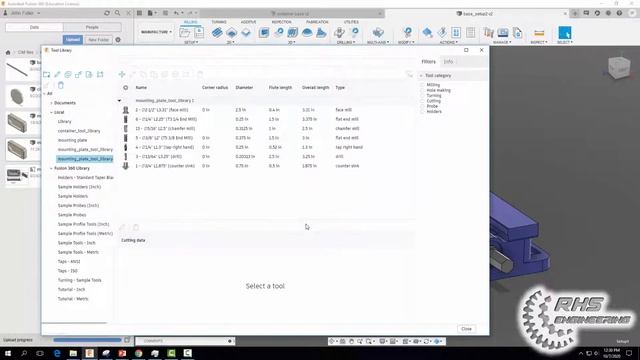
Task: Collapse the Fusion 360 Library node
Action: [51, 168]
